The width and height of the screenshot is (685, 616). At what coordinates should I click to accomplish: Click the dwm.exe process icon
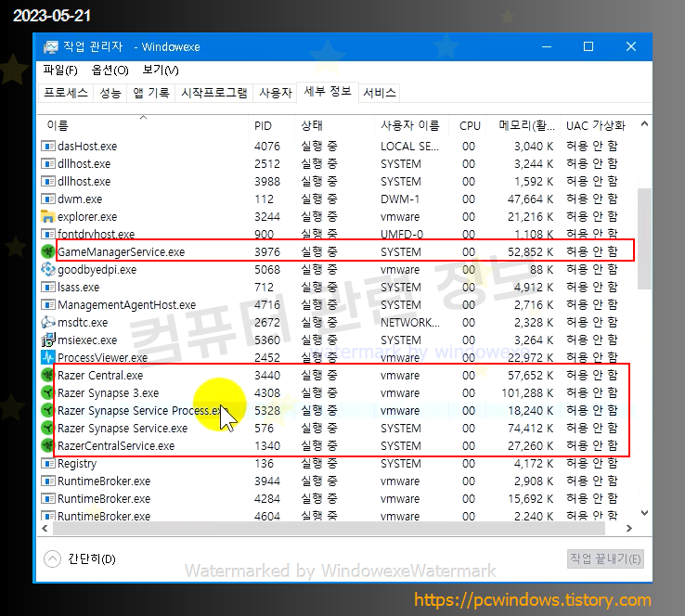point(47,199)
